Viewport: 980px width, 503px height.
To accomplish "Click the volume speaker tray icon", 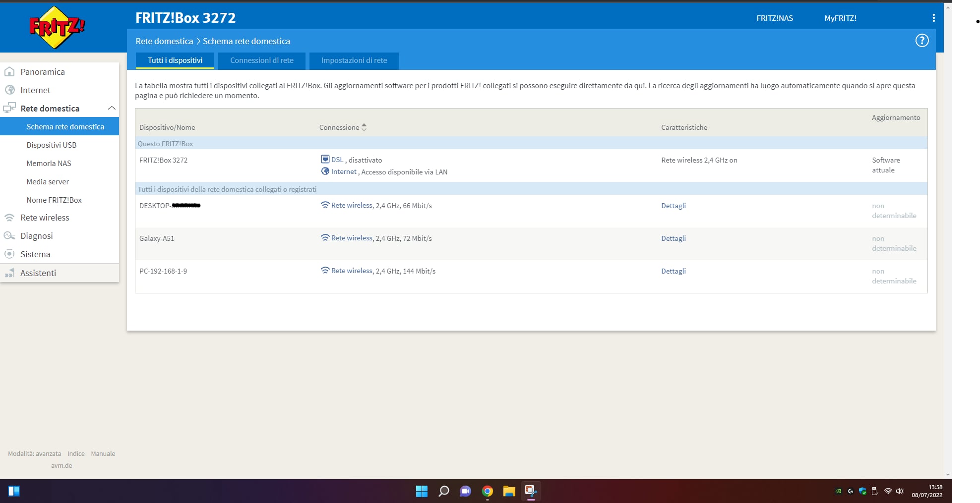I will coord(900,492).
